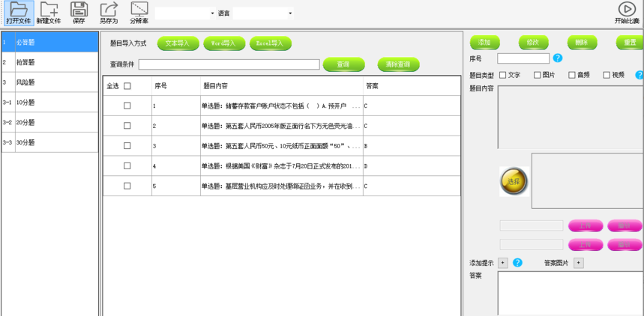Toggle the 全选 select-all checkbox
This screenshot has height=316, width=644.
(x=127, y=86)
